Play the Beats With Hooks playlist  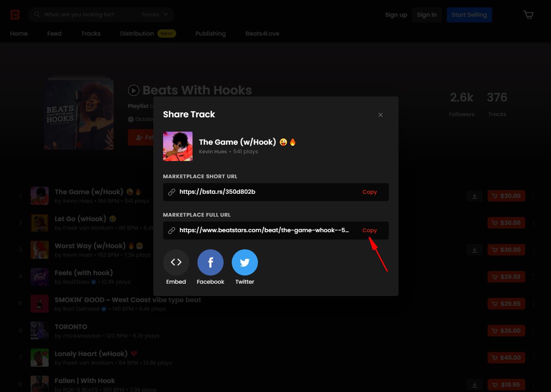pos(134,90)
